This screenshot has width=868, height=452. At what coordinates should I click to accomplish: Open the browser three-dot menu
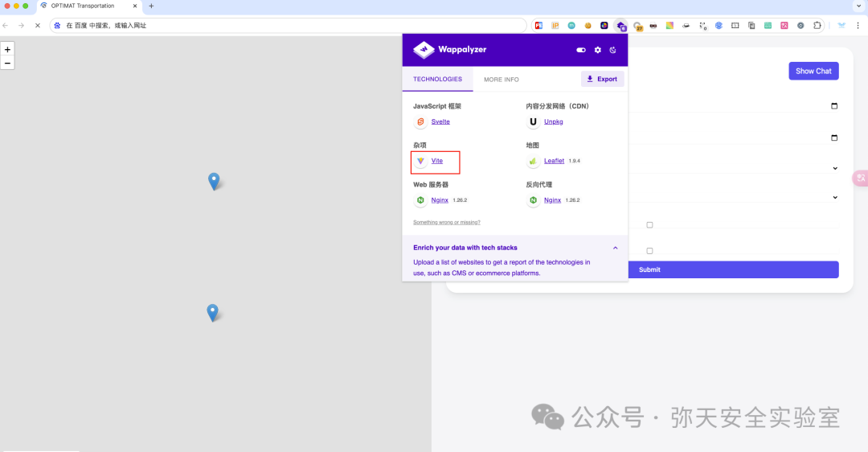point(858,26)
